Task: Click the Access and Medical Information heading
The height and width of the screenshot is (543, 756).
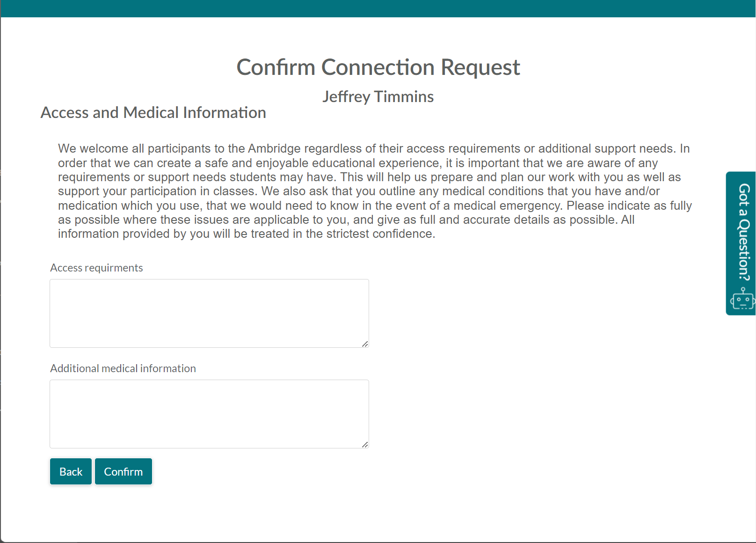Action: point(153,112)
